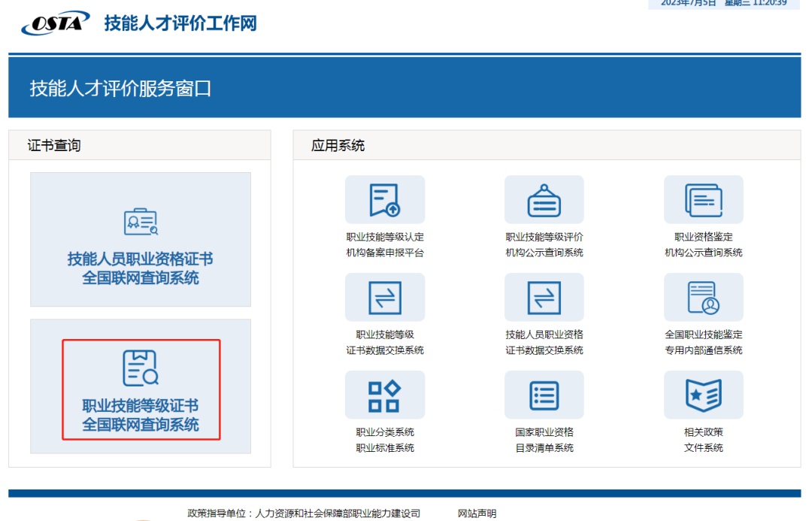Open 国家职业资格目录清单系统 icon
Viewport: 812px width, 521px height.
pos(544,395)
